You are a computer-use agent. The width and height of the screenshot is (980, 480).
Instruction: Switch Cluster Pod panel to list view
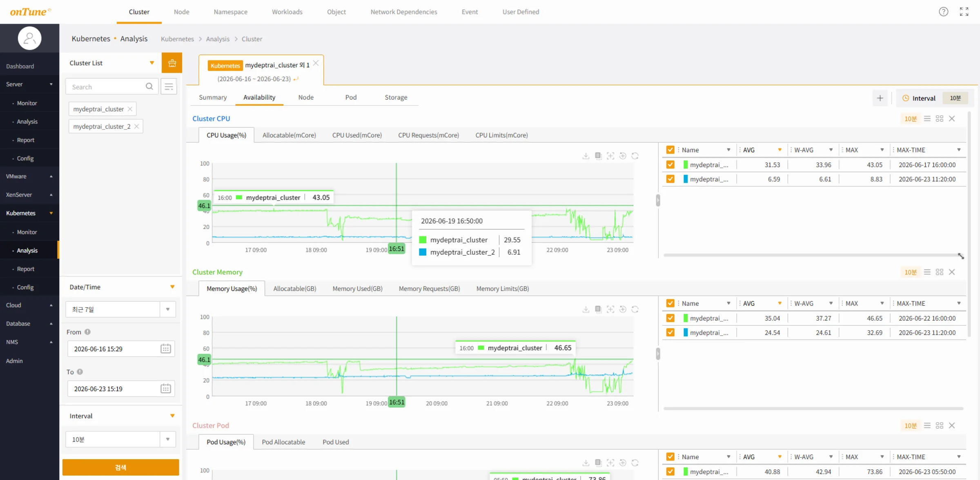pos(927,425)
